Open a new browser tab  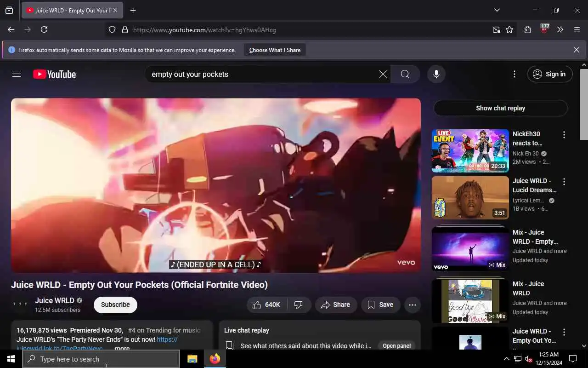(133, 10)
